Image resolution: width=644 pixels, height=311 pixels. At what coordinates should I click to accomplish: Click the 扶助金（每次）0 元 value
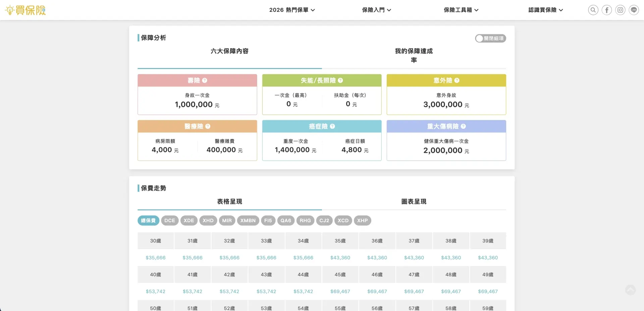pyautogui.click(x=351, y=104)
